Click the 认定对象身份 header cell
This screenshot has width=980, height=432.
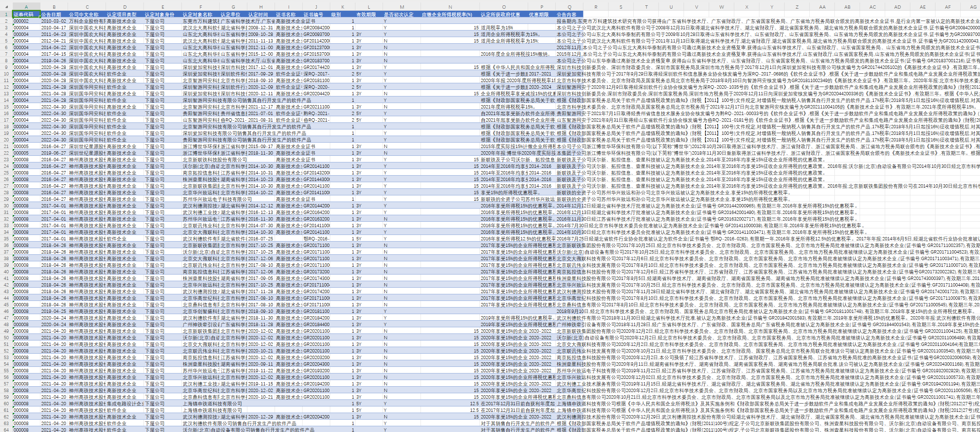pyautogui.click(x=163, y=14)
